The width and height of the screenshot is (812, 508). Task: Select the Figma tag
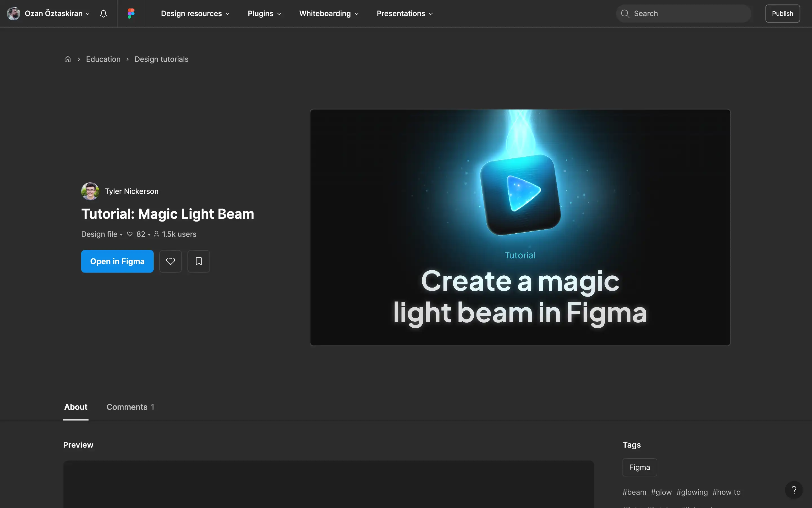click(x=639, y=467)
